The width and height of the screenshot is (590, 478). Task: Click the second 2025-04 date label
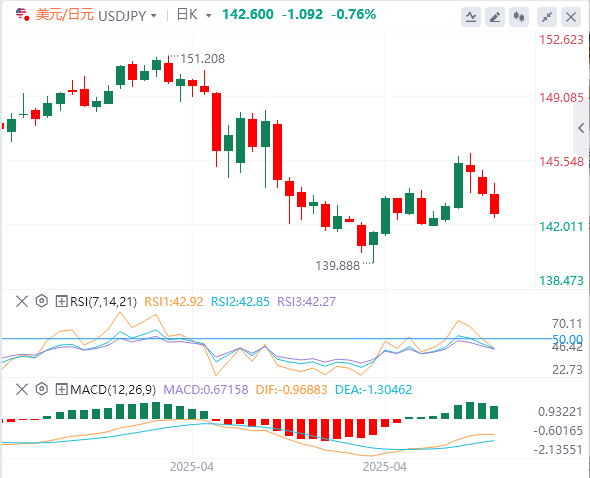(385, 467)
